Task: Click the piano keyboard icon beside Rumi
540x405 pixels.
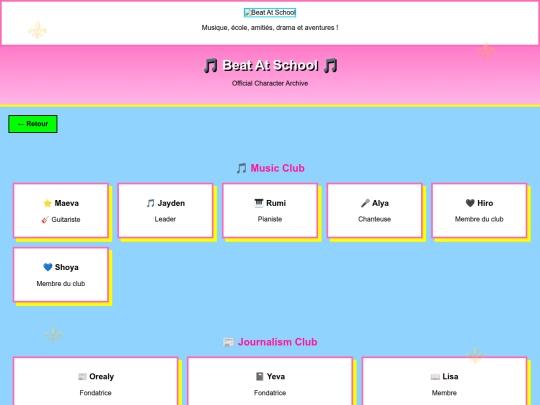Action: (x=259, y=203)
